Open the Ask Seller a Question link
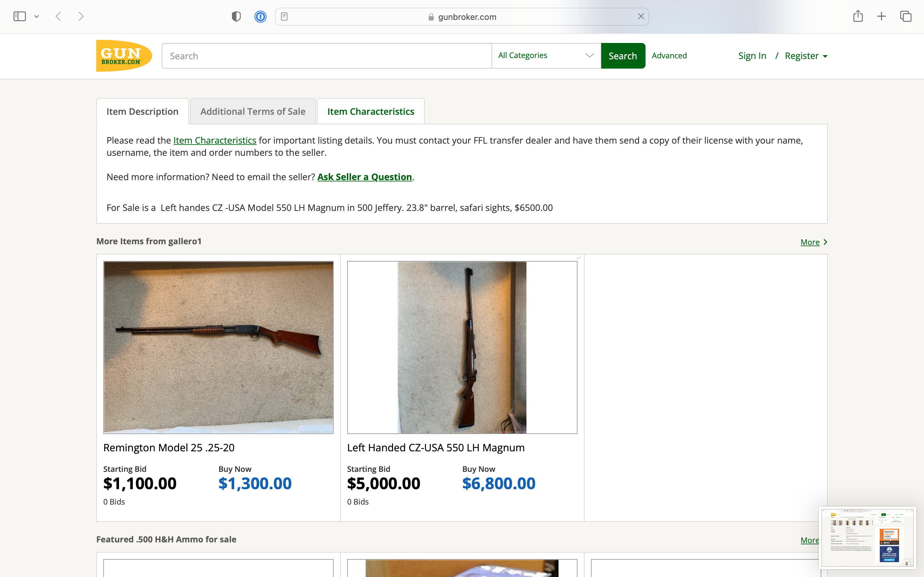The image size is (924, 577). click(365, 177)
